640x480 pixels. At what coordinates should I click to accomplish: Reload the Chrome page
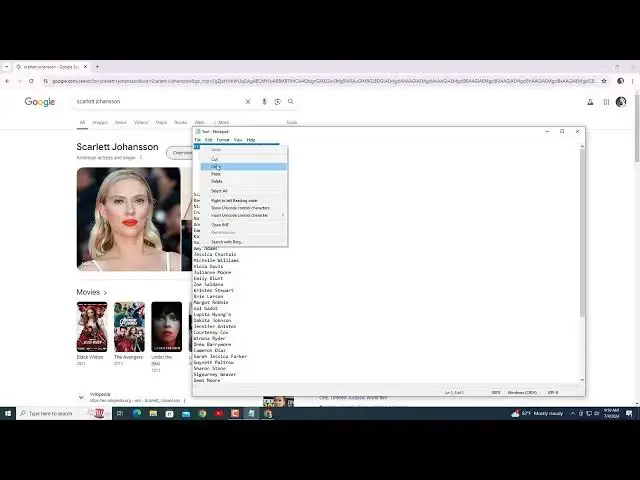click(x=31, y=81)
